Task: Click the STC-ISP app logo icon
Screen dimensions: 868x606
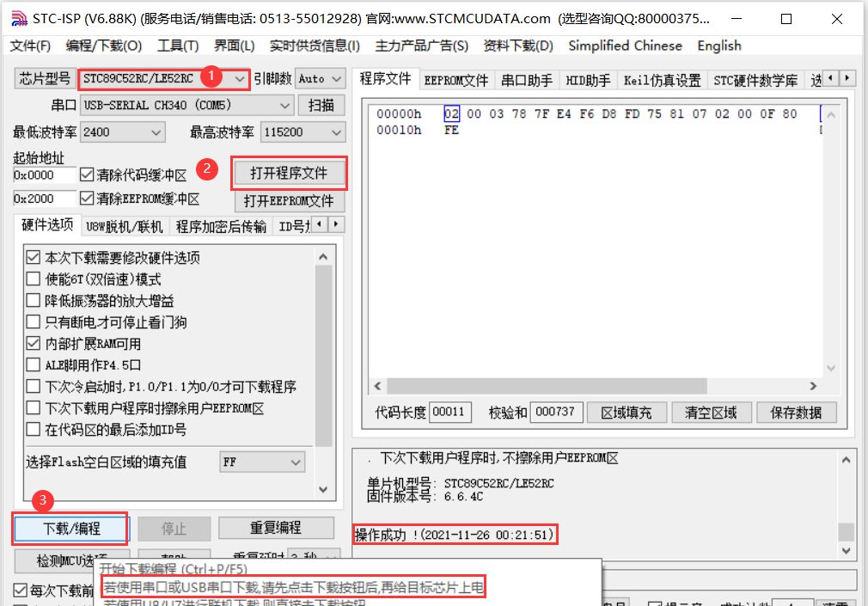Action: point(20,18)
